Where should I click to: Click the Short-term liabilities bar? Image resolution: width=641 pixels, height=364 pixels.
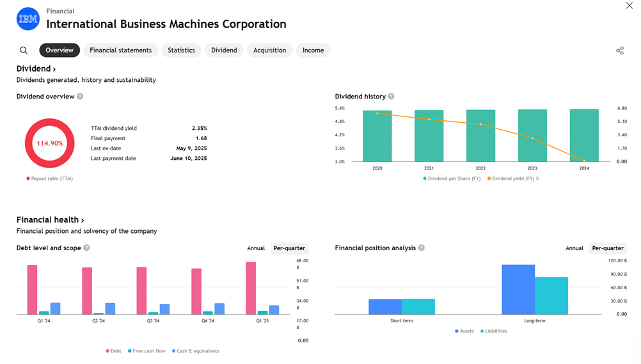click(418, 306)
